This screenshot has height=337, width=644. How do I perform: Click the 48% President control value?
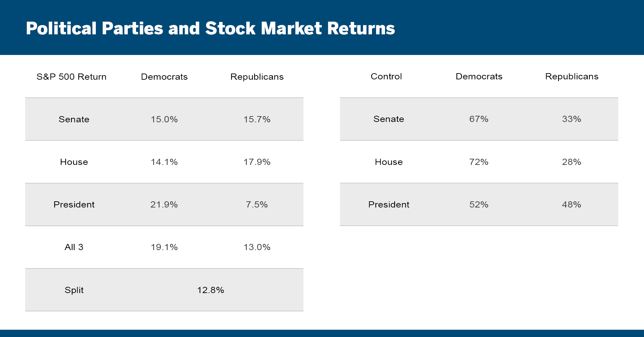(572, 204)
